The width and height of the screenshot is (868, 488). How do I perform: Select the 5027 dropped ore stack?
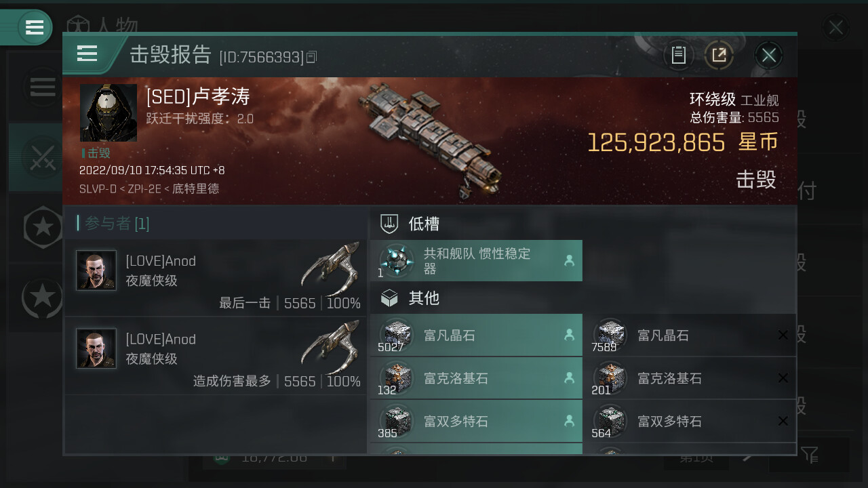click(476, 335)
